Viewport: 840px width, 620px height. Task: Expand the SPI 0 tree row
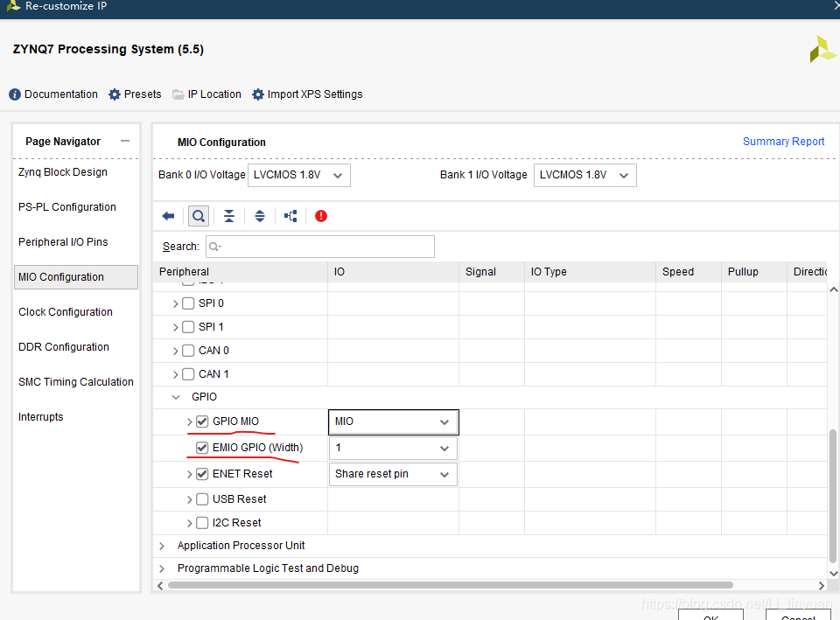tap(175, 303)
